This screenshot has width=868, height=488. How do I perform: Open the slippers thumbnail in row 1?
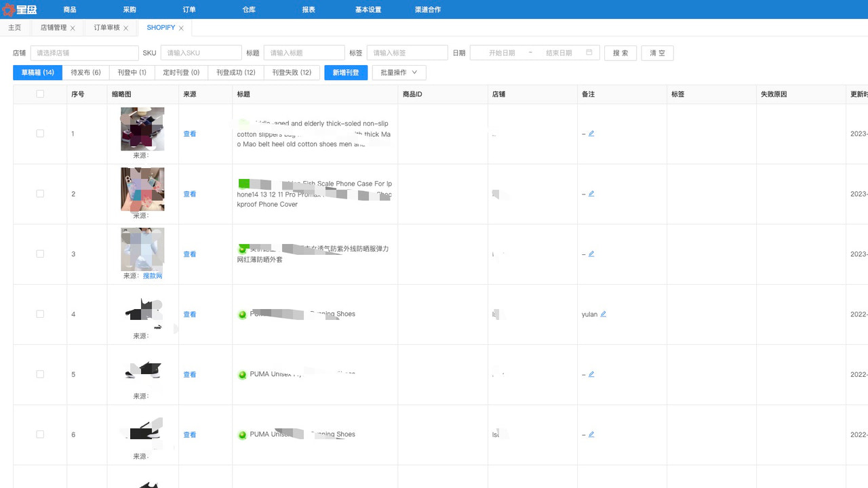point(142,129)
